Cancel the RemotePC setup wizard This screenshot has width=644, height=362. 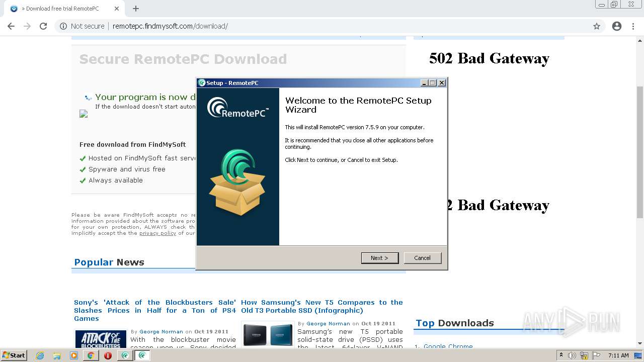[x=423, y=258]
